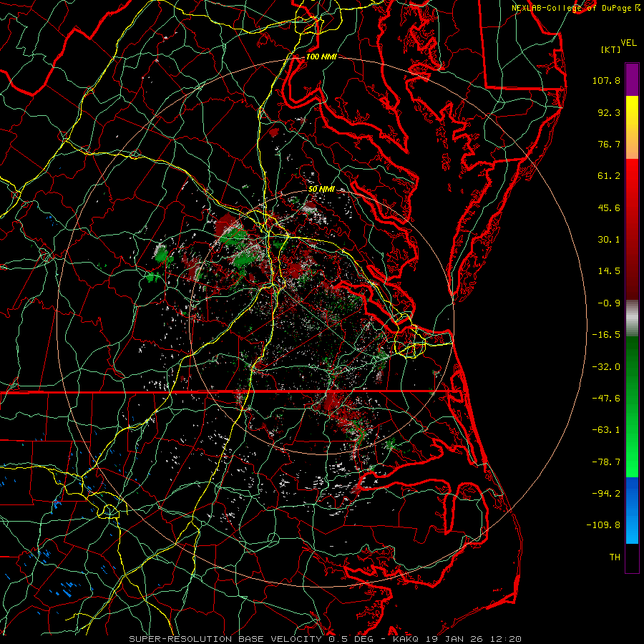
Task: Click the Super-Resolution Base Velocity caption
Action: click(x=326, y=639)
